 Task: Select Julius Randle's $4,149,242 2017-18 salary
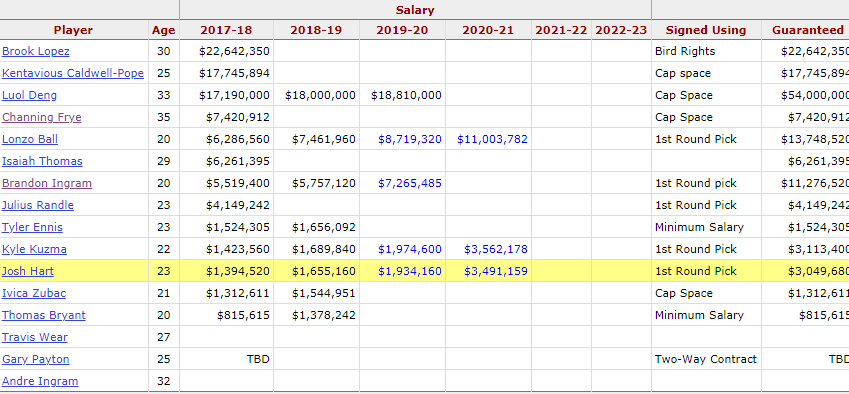pos(238,205)
